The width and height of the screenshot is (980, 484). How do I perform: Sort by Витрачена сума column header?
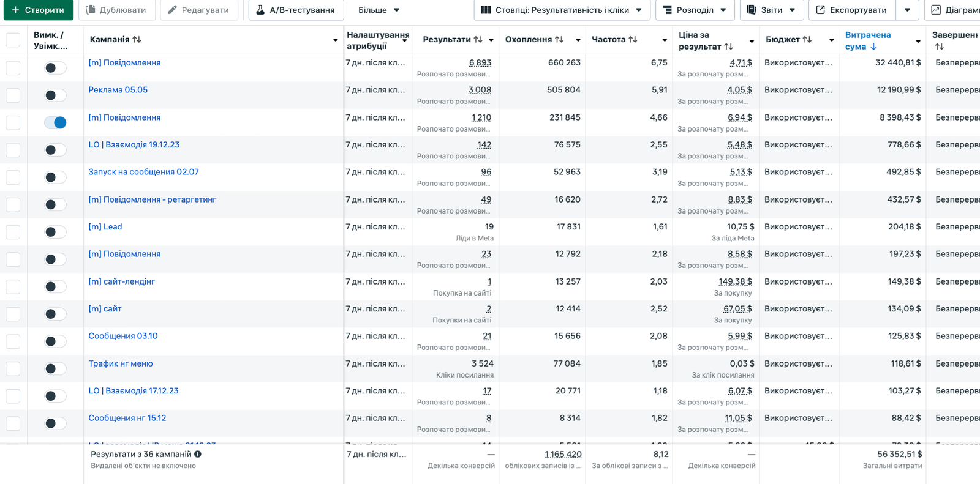[x=868, y=40]
